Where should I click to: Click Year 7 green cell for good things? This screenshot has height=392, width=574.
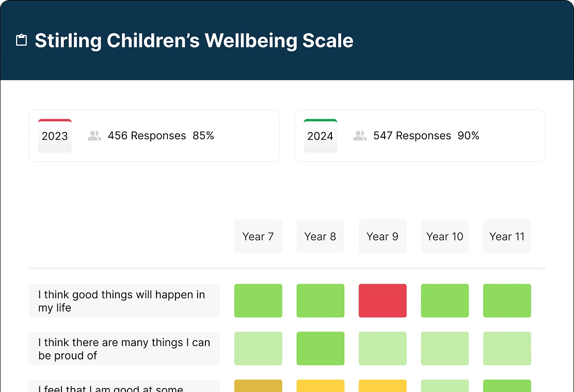(258, 301)
